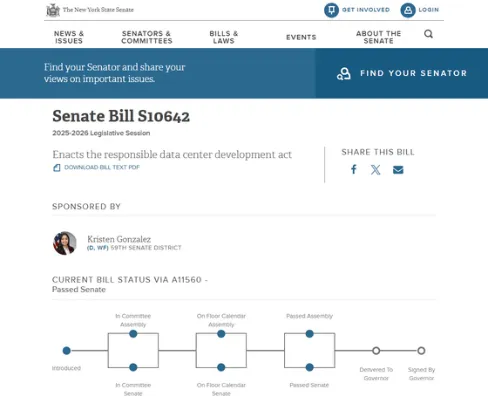Open the About the Senate menu
The width and height of the screenshot is (488, 417).
tap(378, 37)
